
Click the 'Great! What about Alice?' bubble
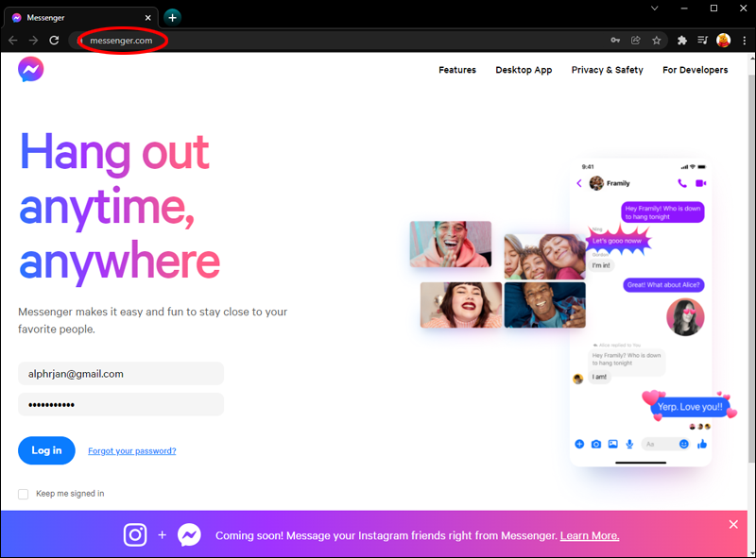[663, 285]
